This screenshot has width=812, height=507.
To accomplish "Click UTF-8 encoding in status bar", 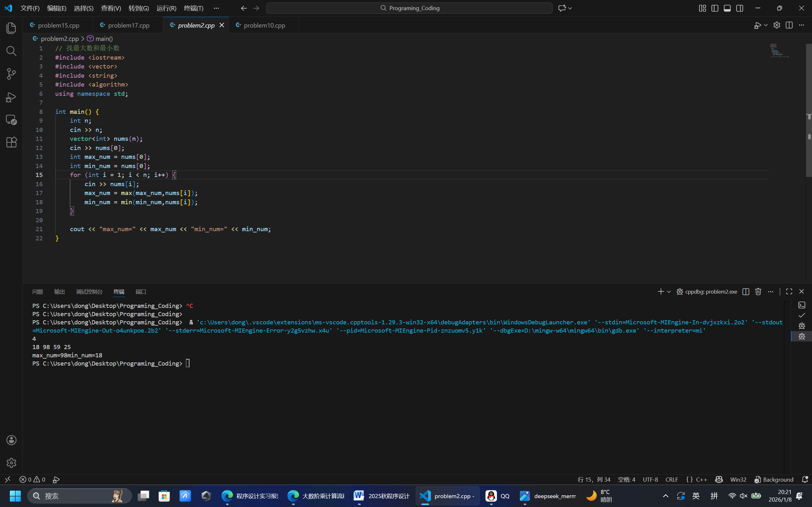I will [x=650, y=479].
